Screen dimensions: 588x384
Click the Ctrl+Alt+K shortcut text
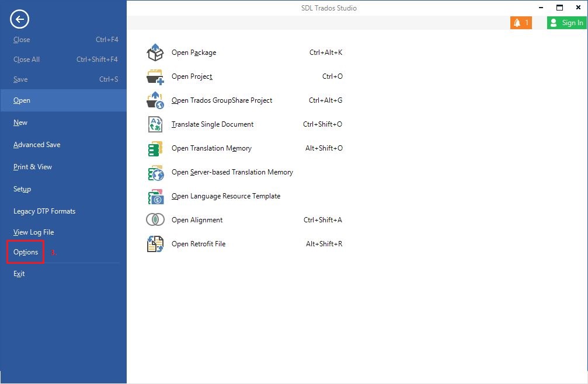pyautogui.click(x=326, y=53)
